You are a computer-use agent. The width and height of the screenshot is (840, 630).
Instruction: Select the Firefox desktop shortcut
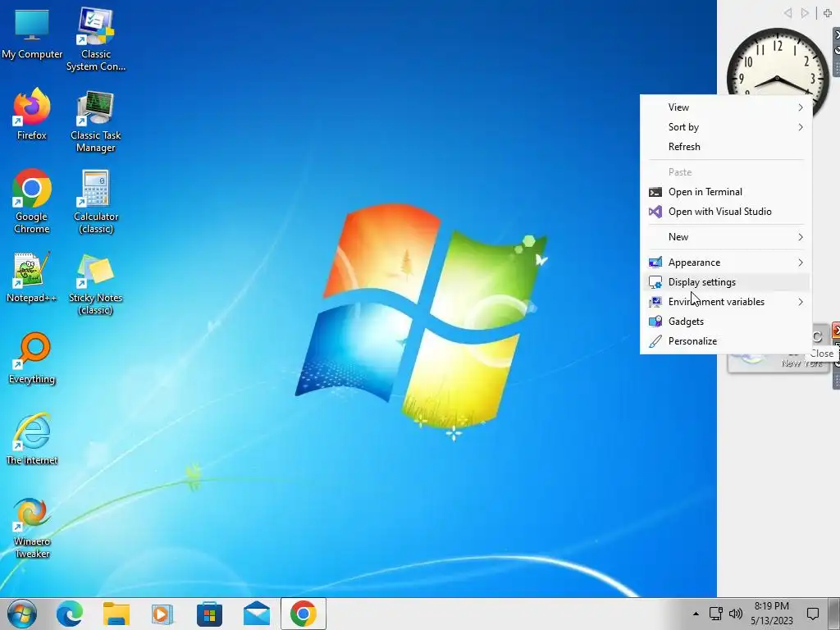coord(32,113)
